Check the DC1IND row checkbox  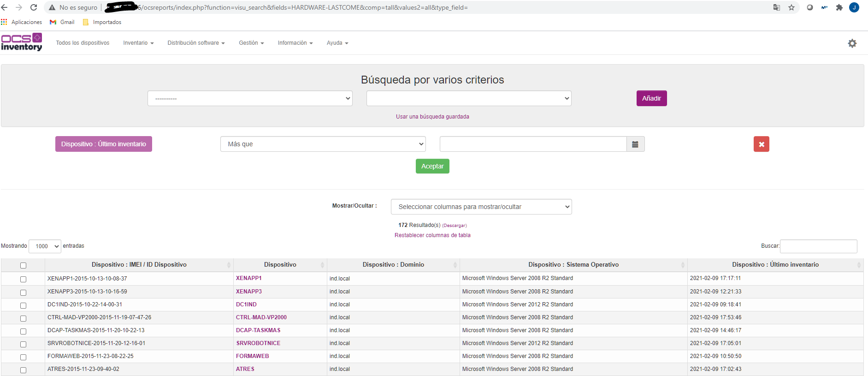tap(23, 305)
